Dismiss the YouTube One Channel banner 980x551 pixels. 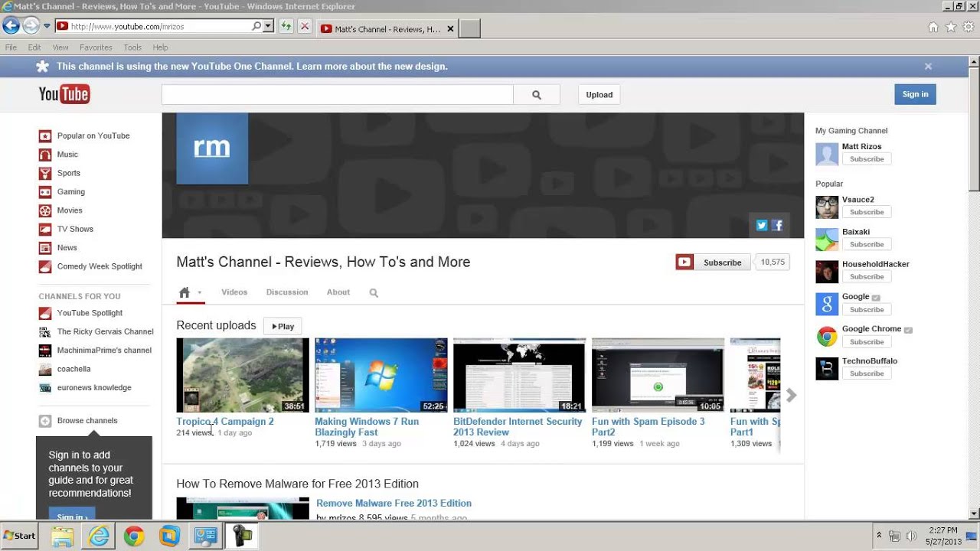point(928,67)
